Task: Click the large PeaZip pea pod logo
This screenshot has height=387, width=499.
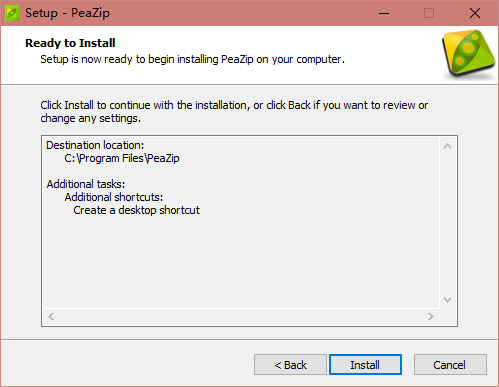Action: pyautogui.click(x=468, y=54)
